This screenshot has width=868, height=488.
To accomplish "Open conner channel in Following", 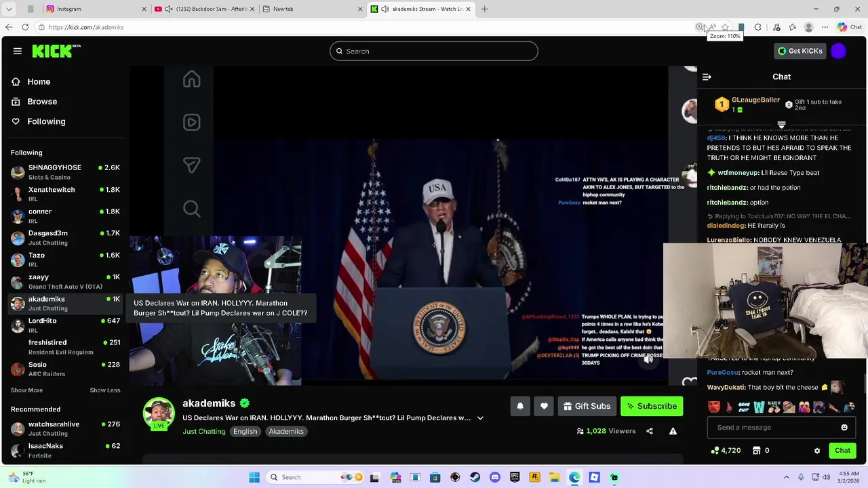I will 65,216.
